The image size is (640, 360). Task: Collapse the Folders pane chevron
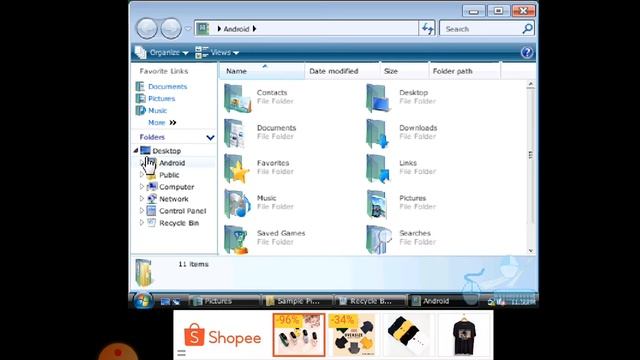[x=210, y=138]
